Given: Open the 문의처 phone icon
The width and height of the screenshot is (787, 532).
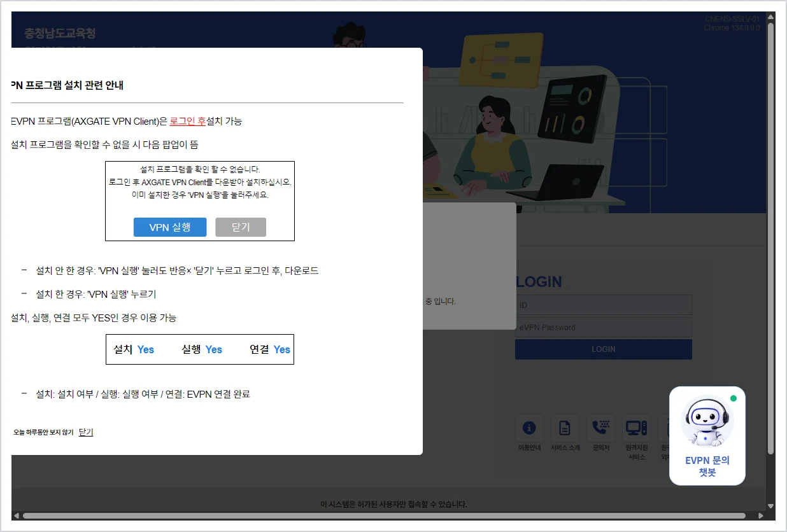Looking at the screenshot, I should pos(601,428).
